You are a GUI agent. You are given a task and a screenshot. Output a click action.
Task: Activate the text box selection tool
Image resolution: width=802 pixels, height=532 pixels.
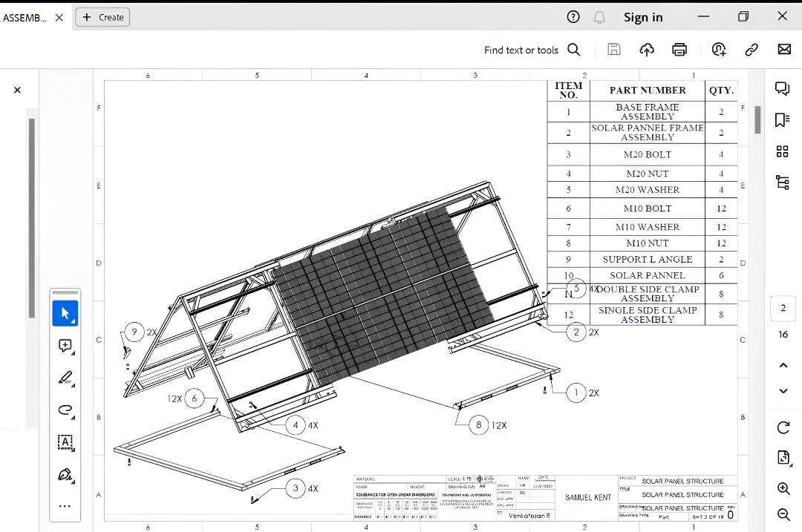65,442
